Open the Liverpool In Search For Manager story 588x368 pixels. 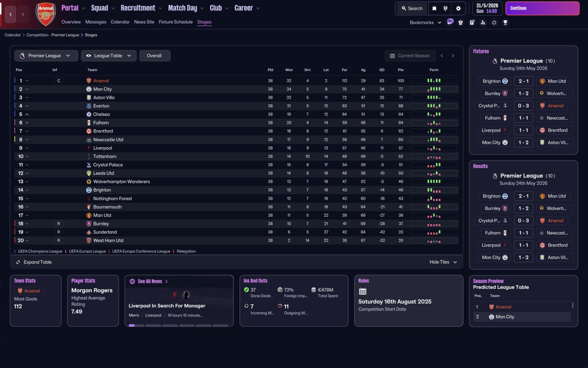(167, 306)
